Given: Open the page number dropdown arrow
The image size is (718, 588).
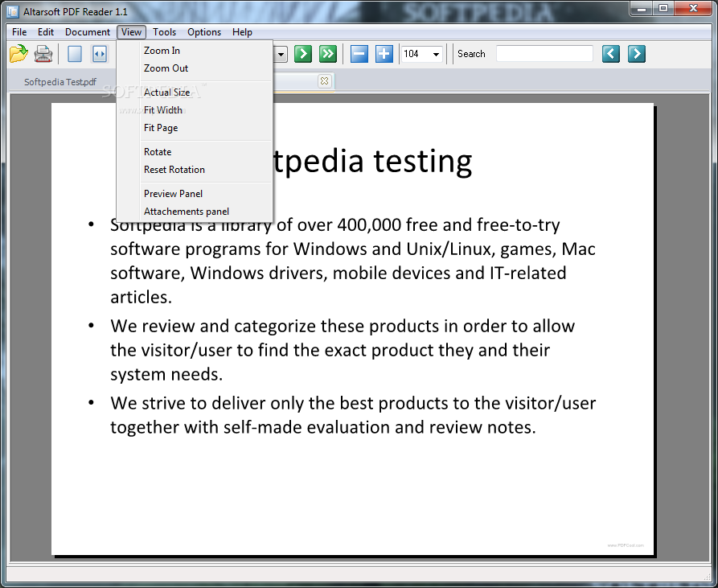Looking at the screenshot, I should click(x=281, y=55).
